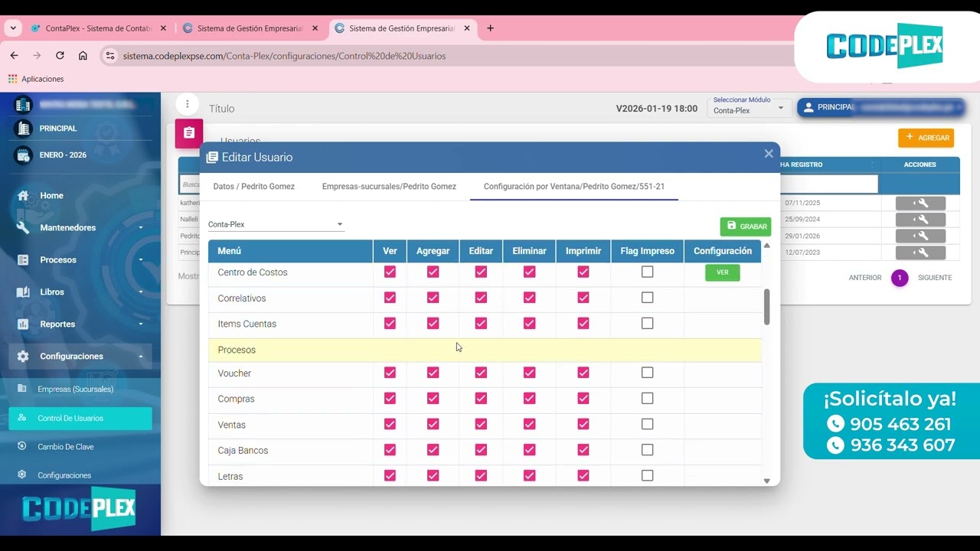Uncheck Agregar for Correlativos

[433, 298]
